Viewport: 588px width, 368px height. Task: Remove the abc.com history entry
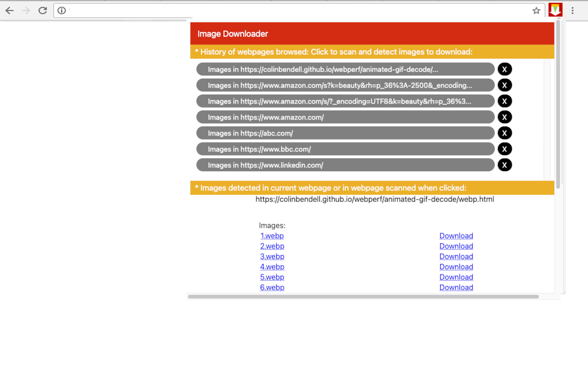pyautogui.click(x=504, y=133)
